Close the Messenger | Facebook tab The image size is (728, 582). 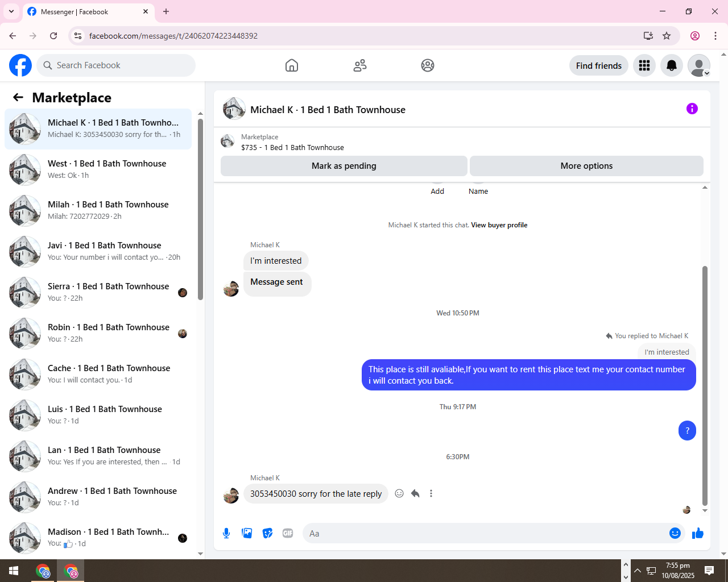coord(146,11)
